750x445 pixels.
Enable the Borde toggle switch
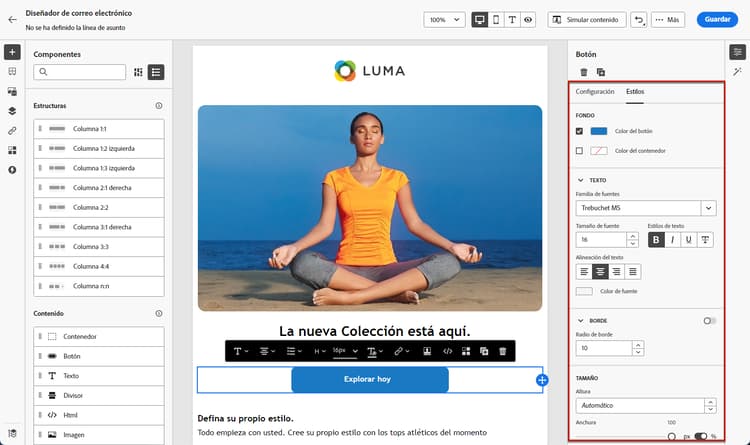(x=710, y=321)
